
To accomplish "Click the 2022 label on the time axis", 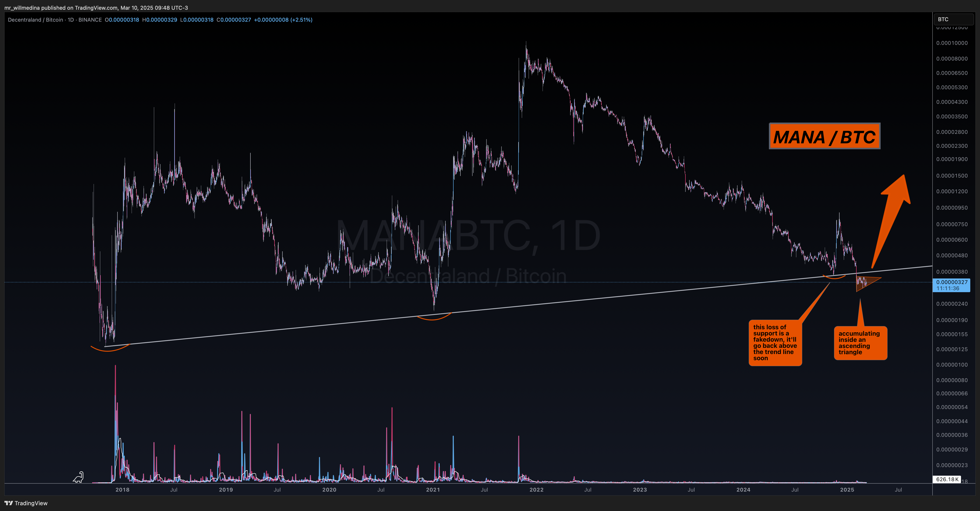I will point(536,490).
